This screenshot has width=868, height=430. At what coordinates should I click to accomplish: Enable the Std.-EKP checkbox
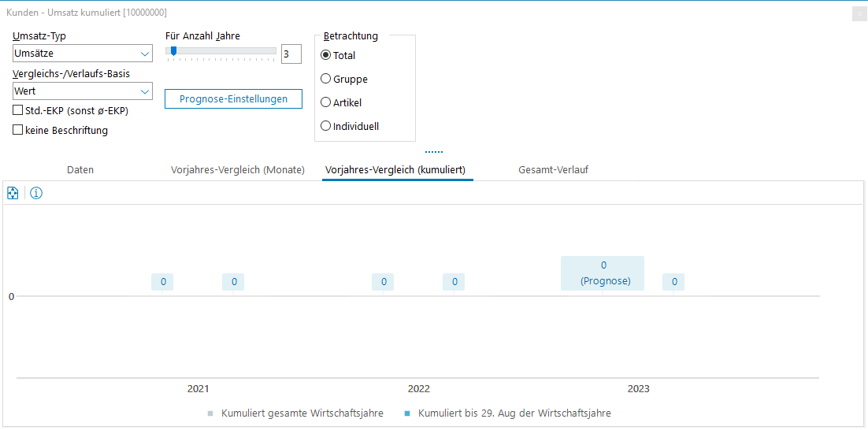(18, 111)
